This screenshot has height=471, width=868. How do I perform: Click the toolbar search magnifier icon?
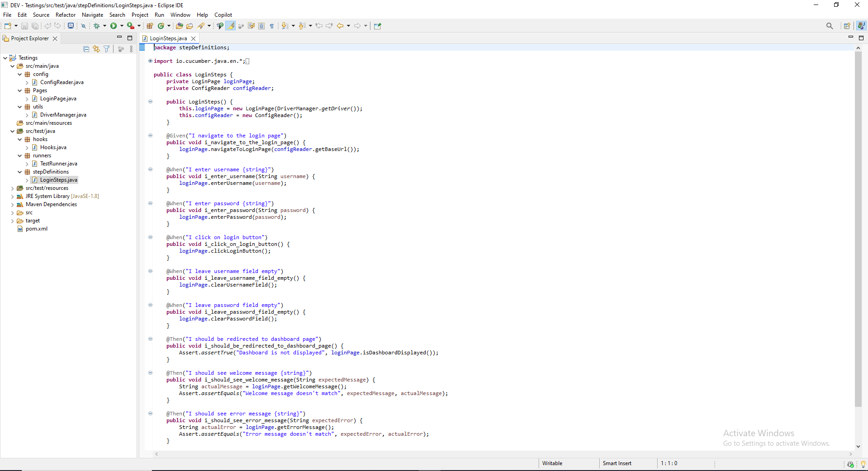[829, 26]
